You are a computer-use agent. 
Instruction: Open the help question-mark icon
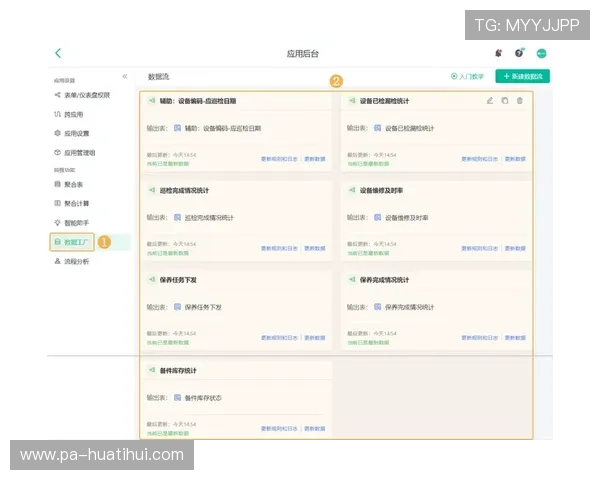519,53
